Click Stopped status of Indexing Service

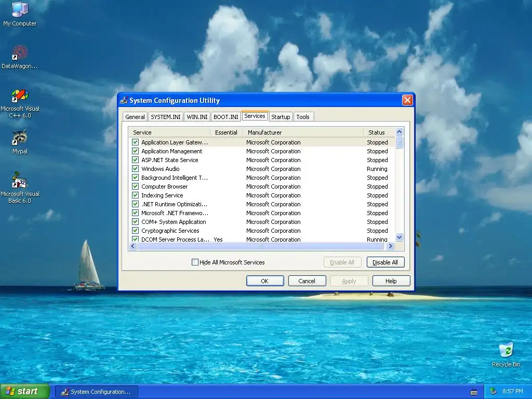pyautogui.click(x=377, y=195)
